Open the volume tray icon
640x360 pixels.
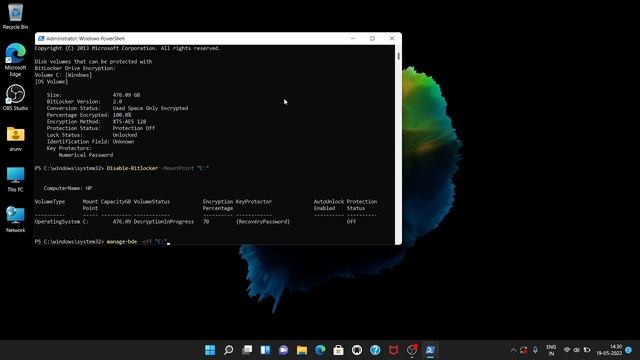point(576,350)
